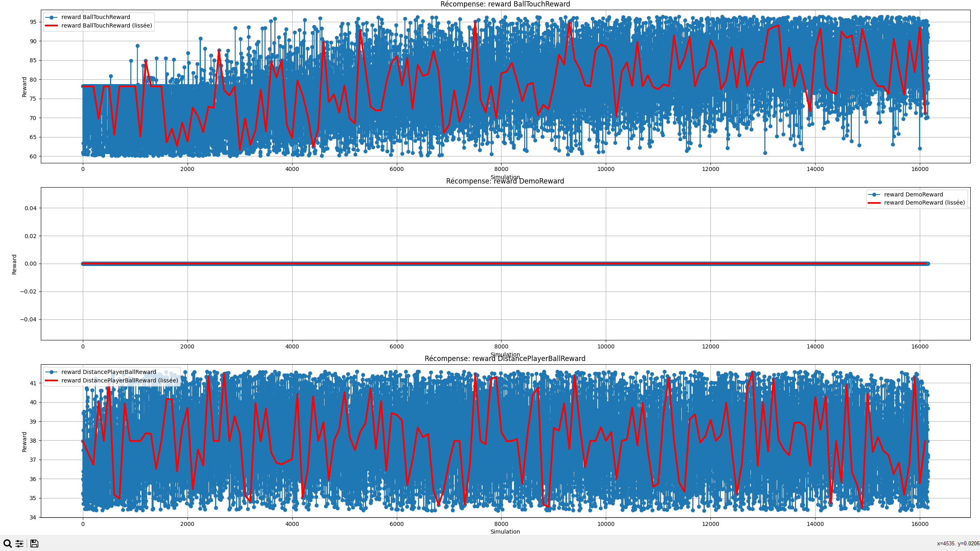Screen dimensions: 980x551
Task: Click the 95 tick on BallTouchReward y-axis
Action: click(33, 22)
